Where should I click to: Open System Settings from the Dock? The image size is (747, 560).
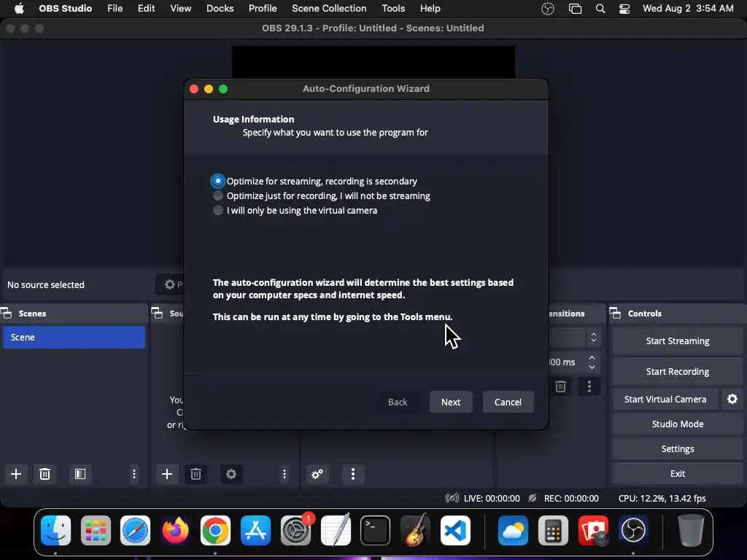point(295,530)
